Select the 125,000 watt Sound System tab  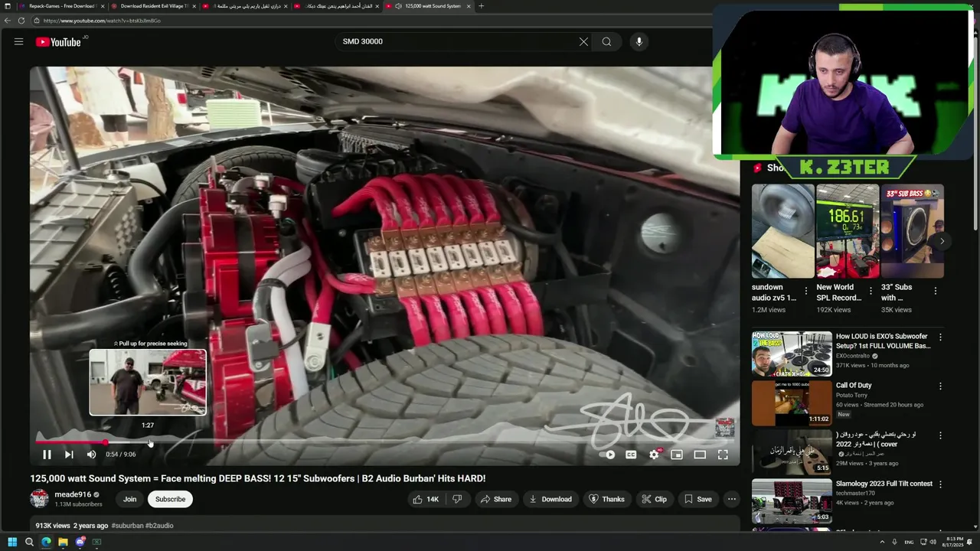[x=428, y=6]
